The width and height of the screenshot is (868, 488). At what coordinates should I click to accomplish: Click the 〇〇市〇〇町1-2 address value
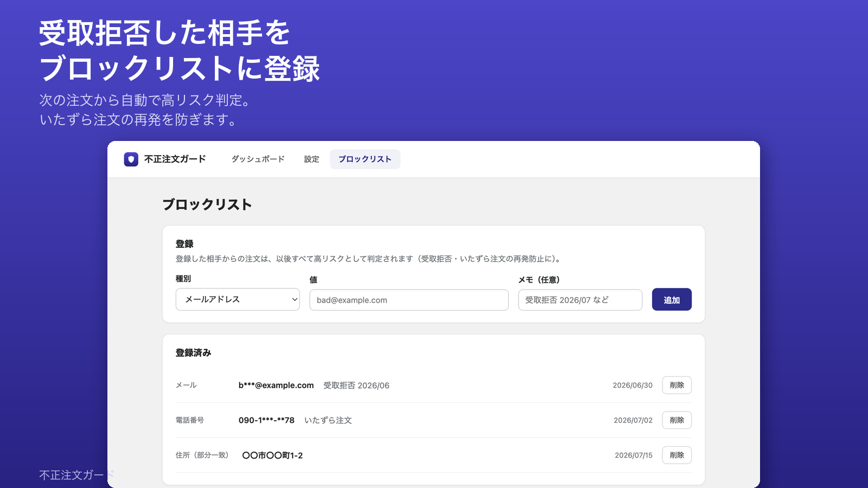pyautogui.click(x=272, y=455)
